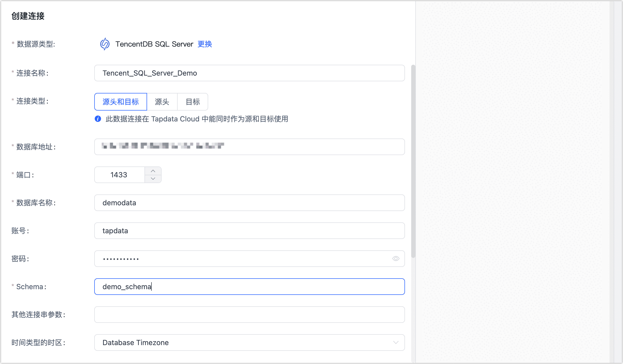Image resolution: width=623 pixels, height=364 pixels.
Task: Increase the port with the up arrow
Action: point(153,171)
